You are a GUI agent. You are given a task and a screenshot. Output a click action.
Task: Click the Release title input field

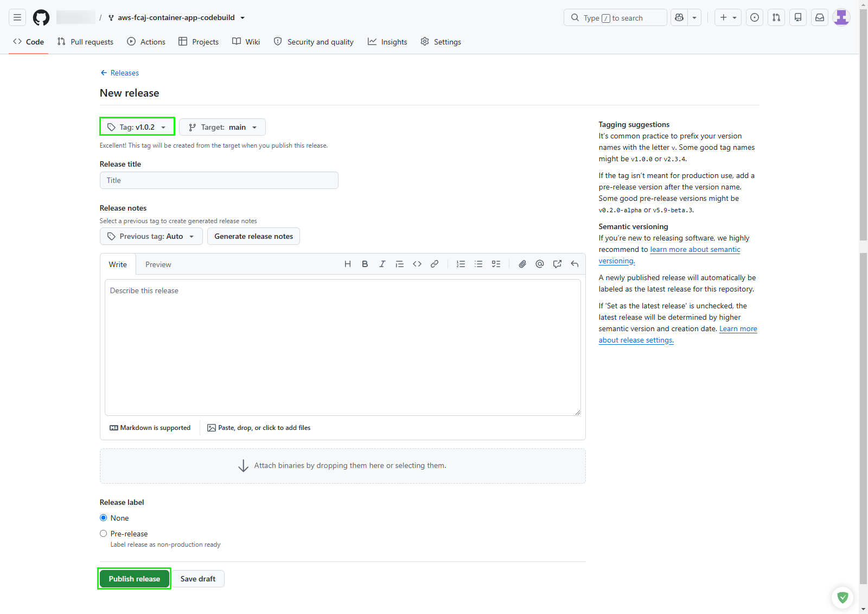pyautogui.click(x=219, y=180)
